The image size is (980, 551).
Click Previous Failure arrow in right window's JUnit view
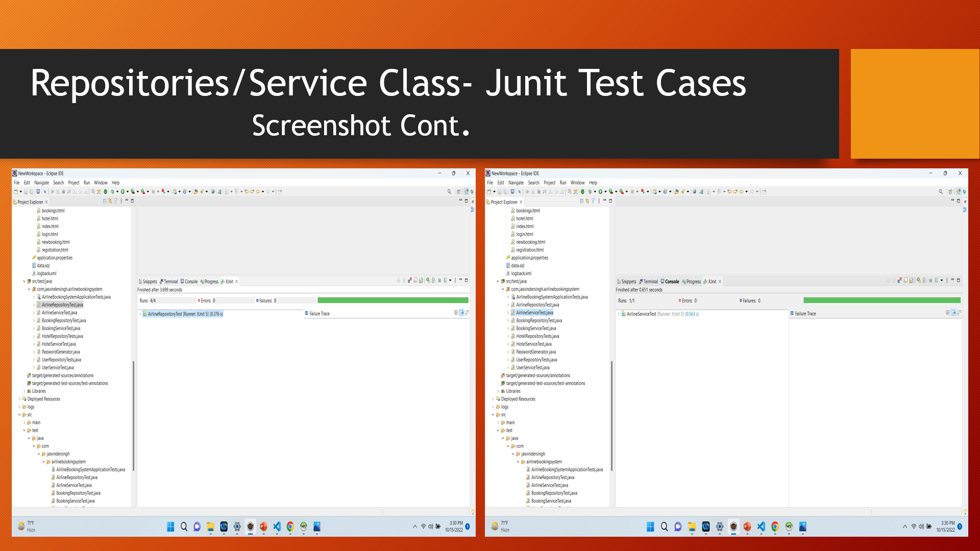pos(893,281)
